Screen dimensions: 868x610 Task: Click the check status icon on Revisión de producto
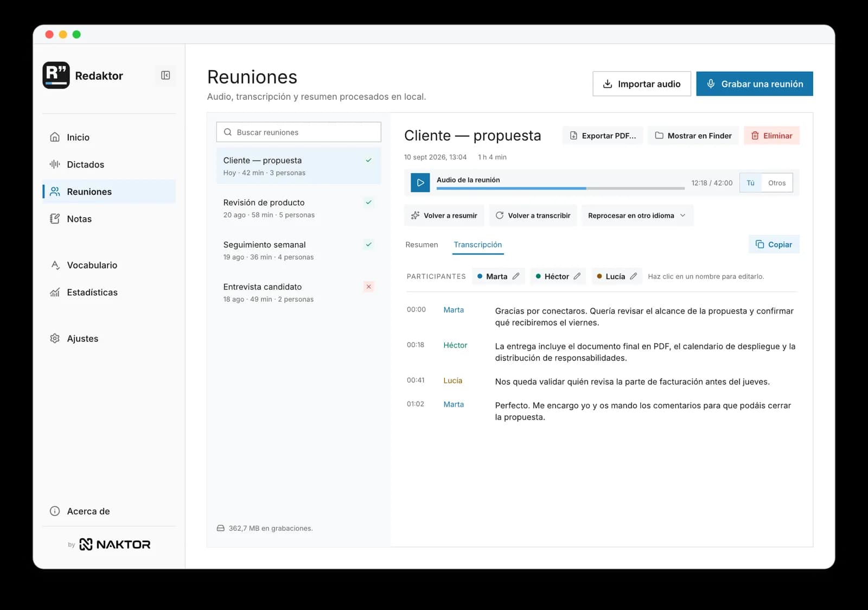click(x=369, y=202)
